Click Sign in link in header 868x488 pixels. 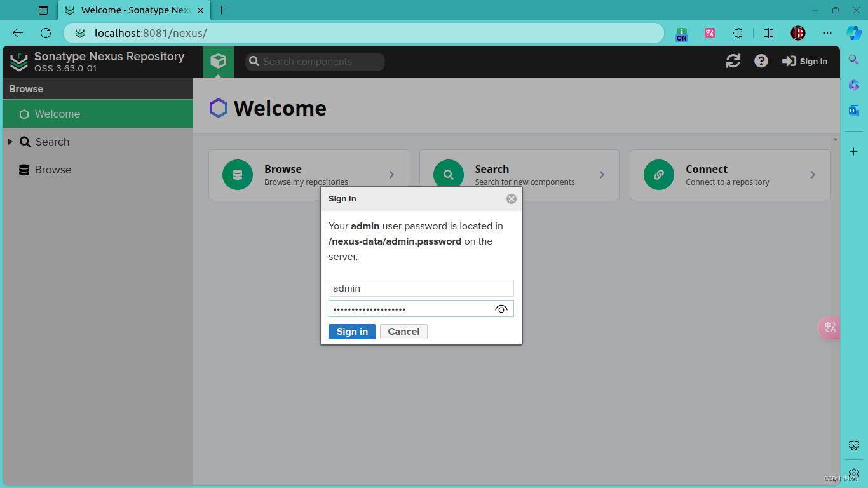click(804, 61)
